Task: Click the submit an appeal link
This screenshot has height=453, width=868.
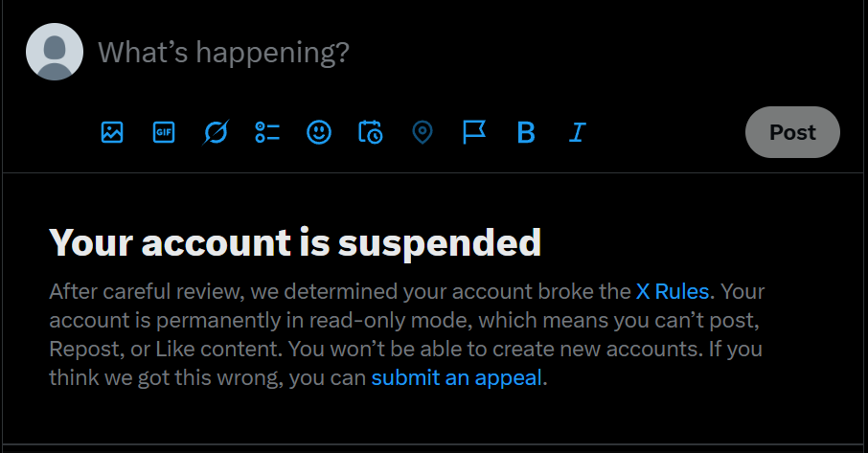Action: [x=457, y=377]
